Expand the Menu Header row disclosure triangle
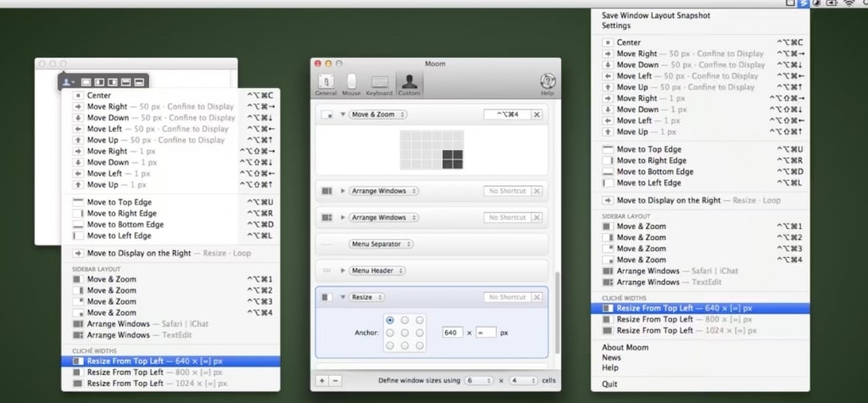 click(x=342, y=271)
